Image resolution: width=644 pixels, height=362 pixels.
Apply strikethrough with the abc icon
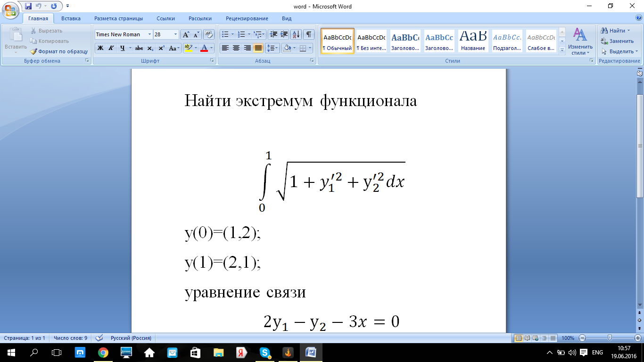click(139, 48)
